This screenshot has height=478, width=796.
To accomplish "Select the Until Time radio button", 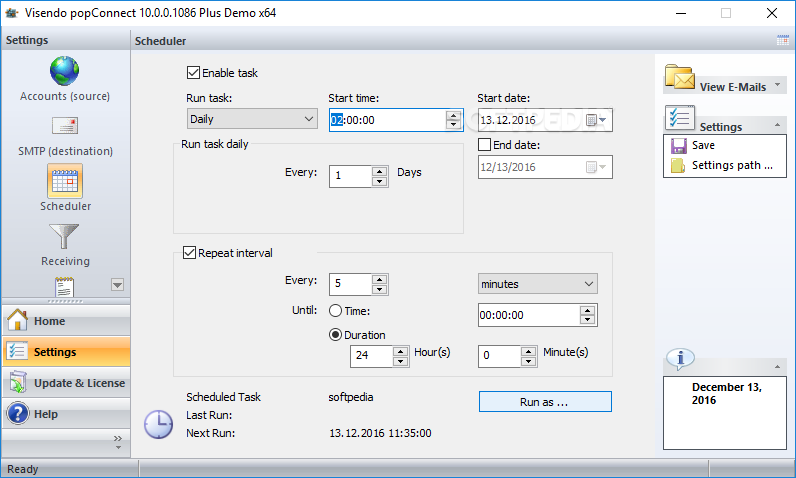I will (335, 311).
